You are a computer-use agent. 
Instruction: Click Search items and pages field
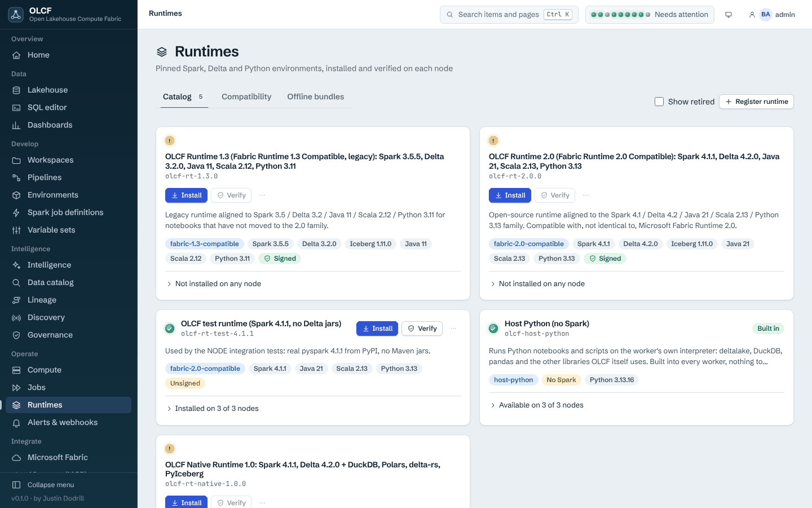coord(509,15)
